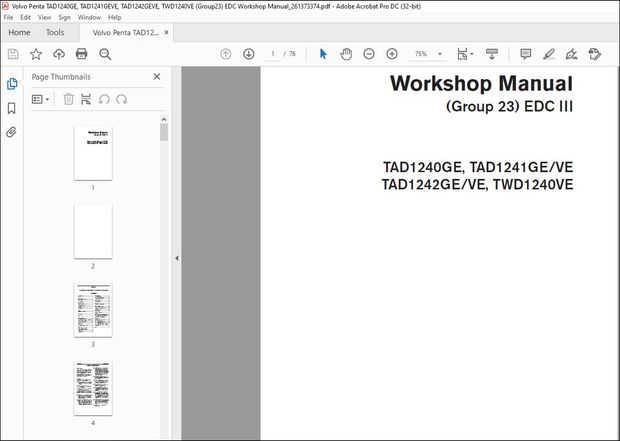This screenshot has height=441, width=620.
Task: Delete selected page thumbnail
Action: pyautogui.click(x=68, y=99)
